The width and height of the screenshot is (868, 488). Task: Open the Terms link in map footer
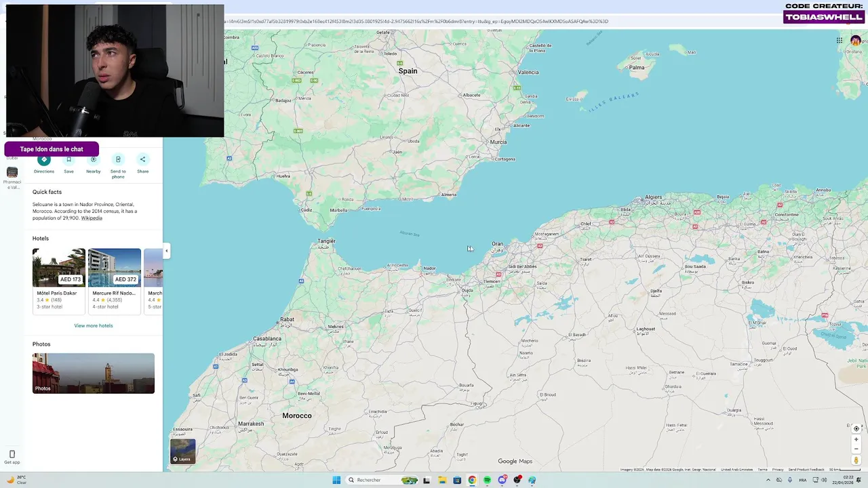(x=762, y=469)
